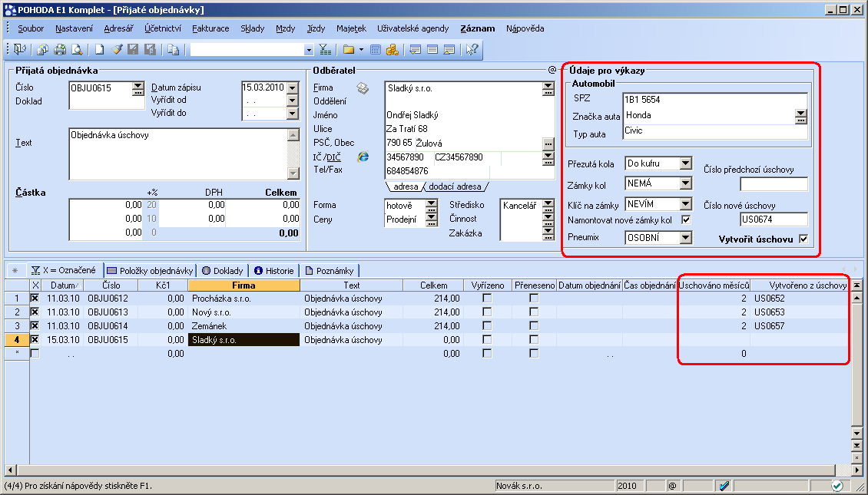
Task: Open the Forma payment list button
Action: tap(432, 205)
